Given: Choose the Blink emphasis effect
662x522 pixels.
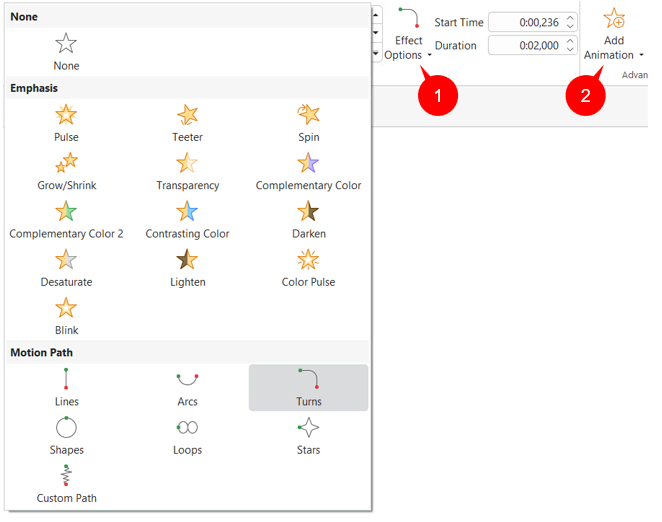Looking at the screenshot, I should (x=66, y=309).
